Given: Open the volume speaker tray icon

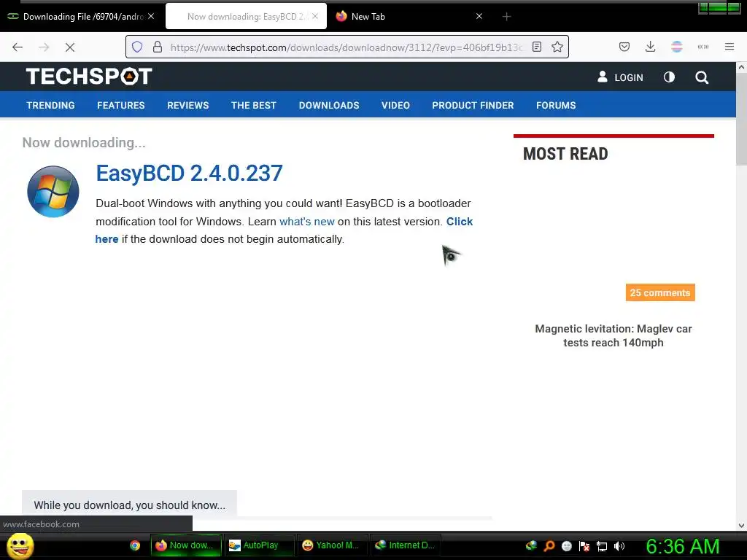Looking at the screenshot, I should (x=619, y=546).
